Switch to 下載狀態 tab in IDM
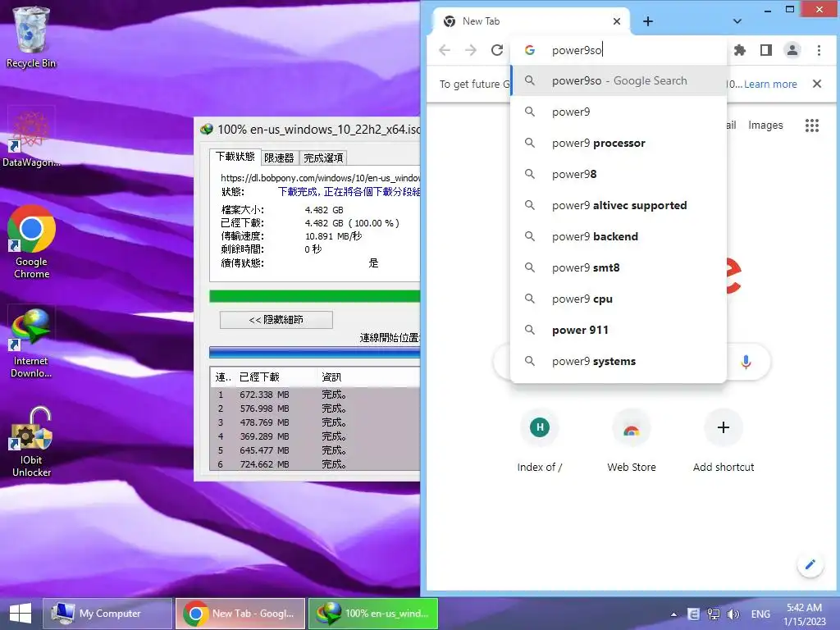The height and width of the screenshot is (630, 840). coord(235,157)
